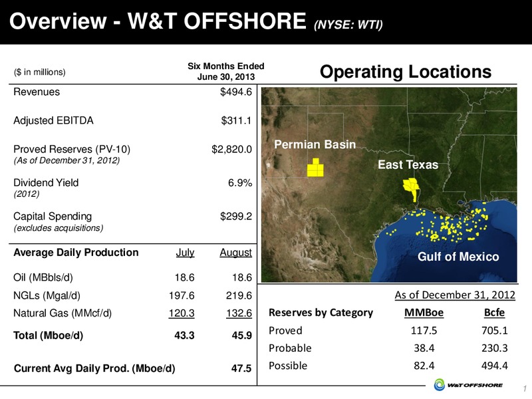Click the "East Texas" map label

click(408, 165)
